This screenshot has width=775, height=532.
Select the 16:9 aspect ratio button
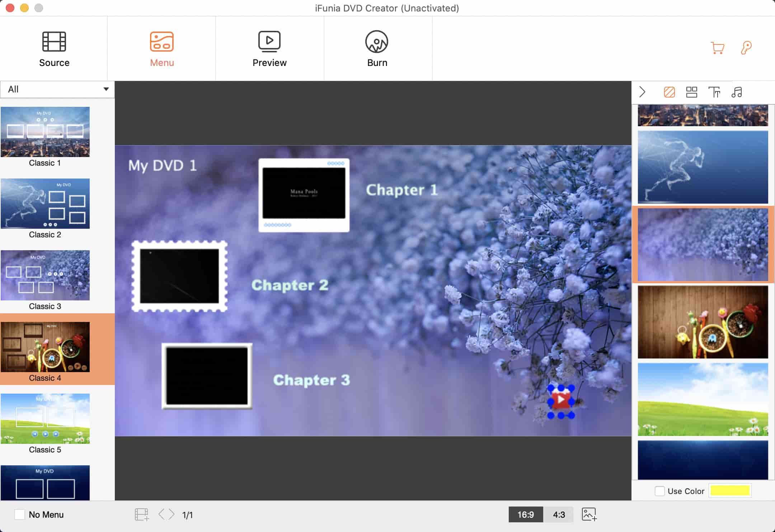(x=525, y=514)
